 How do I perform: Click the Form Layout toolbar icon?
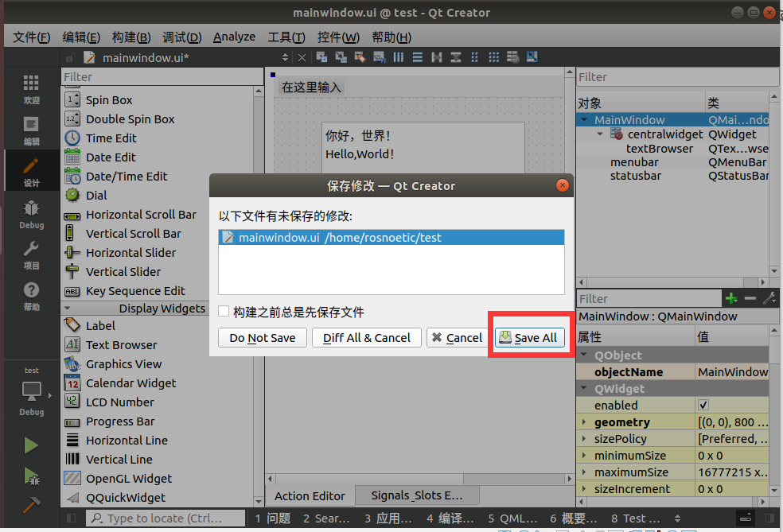click(x=475, y=57)
